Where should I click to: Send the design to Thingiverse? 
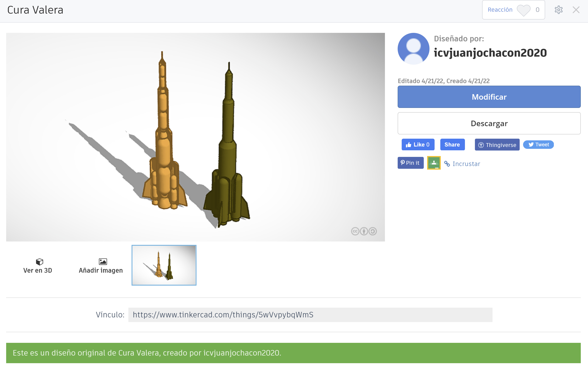point(497,145)
